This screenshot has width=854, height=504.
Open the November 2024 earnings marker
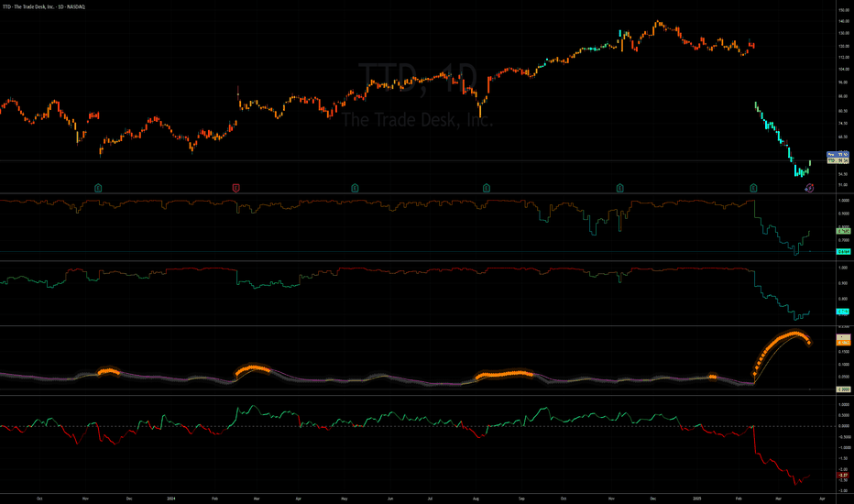(x=619, y=188)
